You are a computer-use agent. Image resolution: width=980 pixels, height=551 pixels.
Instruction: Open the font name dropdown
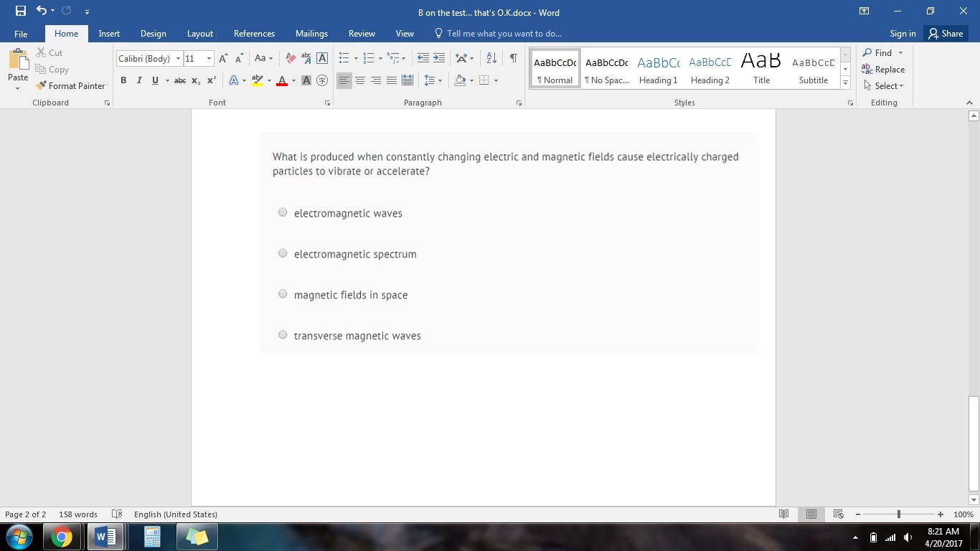(178, 59)
